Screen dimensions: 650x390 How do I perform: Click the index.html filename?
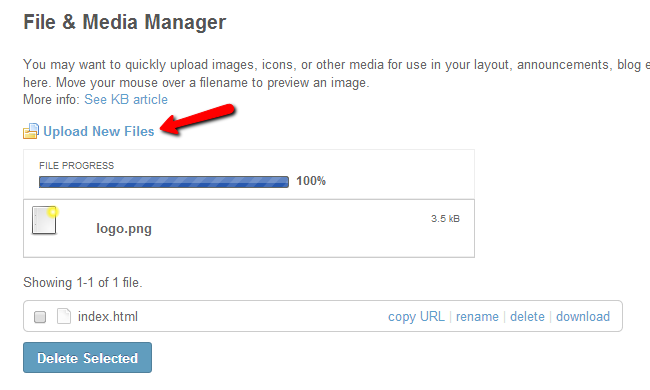(108, 317)
